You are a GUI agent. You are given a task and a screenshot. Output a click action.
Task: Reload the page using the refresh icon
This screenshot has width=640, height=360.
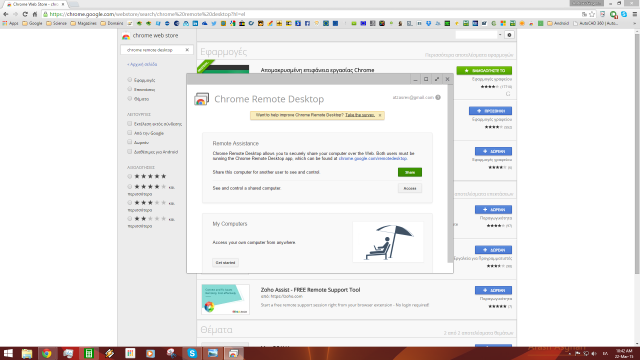point(25,14)
